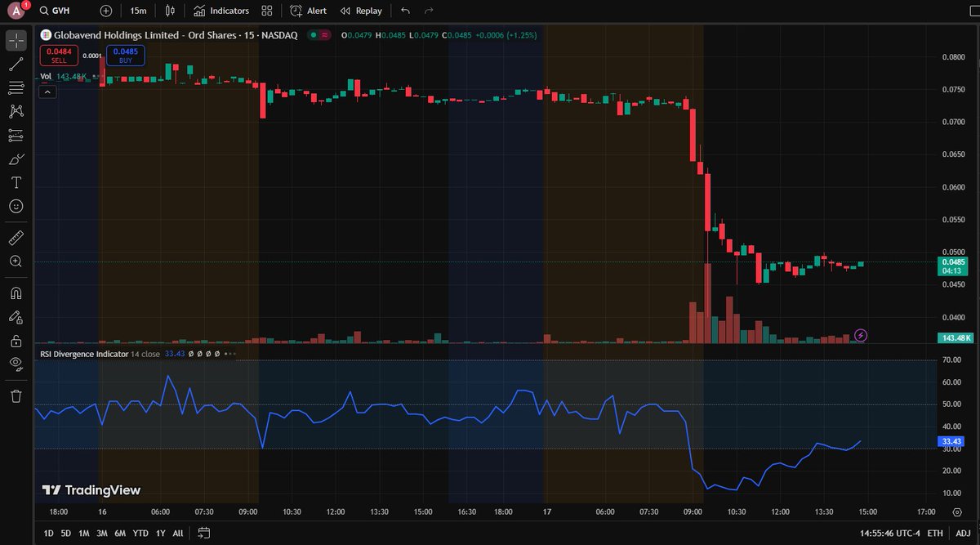Select the trend line drawing tool
The height and width of the screenshot is (545, 980).
pos(16,64)
